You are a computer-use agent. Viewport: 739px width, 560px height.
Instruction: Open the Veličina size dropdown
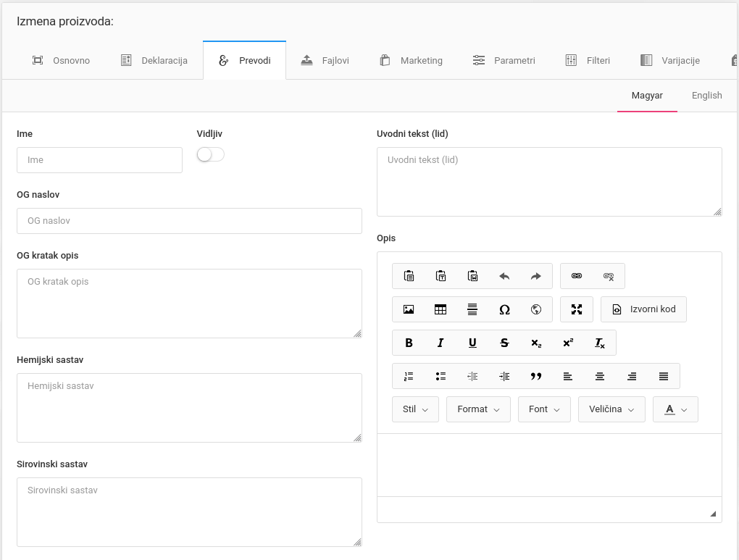[611, 409]
